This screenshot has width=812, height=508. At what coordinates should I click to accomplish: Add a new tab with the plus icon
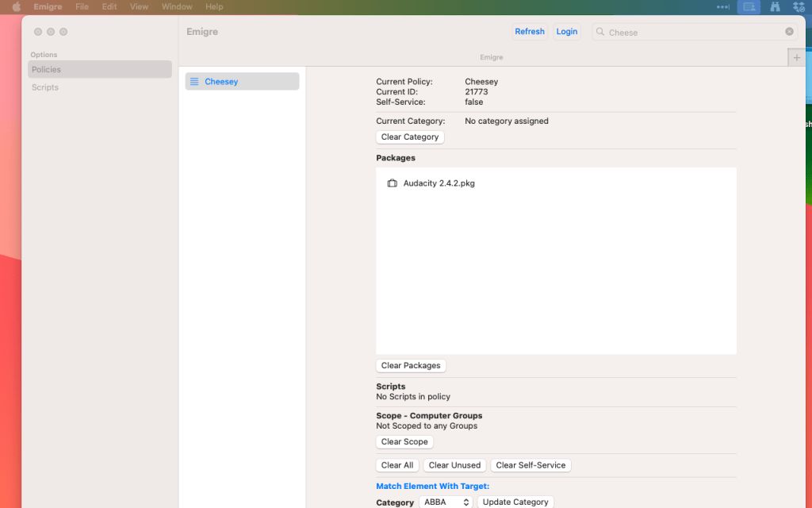coord(797,57)
